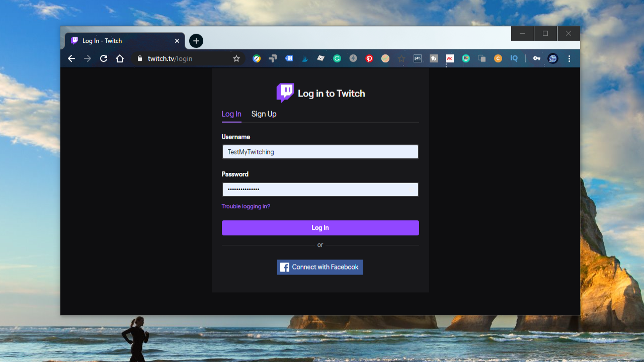Click the gray star extension icon
Image resolution: width=644 pixels, height=362 pixels.
pyautogui.click(x=401, y=58)
